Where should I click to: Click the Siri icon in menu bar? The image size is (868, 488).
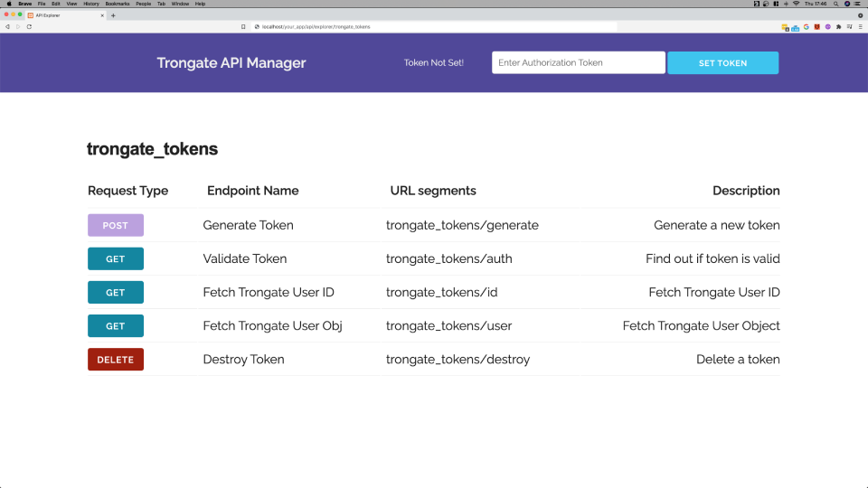coord(847,4)
